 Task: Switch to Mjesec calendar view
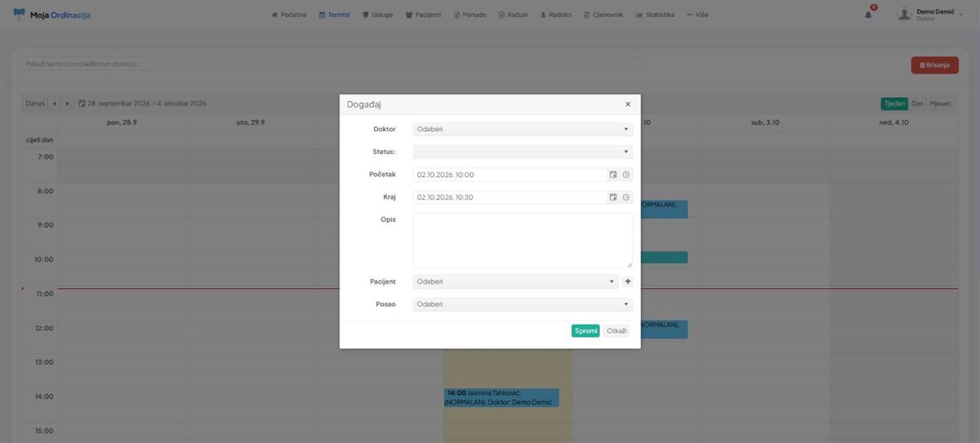(x=941, y=103)
